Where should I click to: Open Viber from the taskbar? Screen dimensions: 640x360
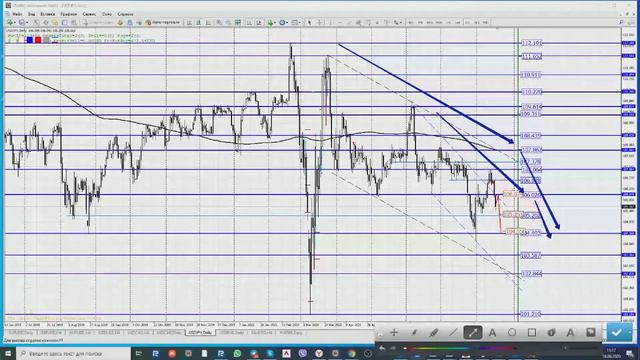pyautogui.click(x=302, y=353)
